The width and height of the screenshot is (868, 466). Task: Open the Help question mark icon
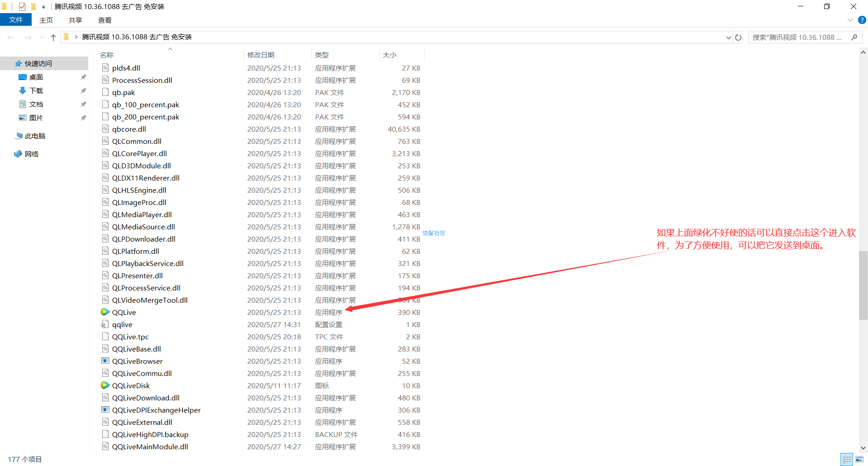(862, 20)
